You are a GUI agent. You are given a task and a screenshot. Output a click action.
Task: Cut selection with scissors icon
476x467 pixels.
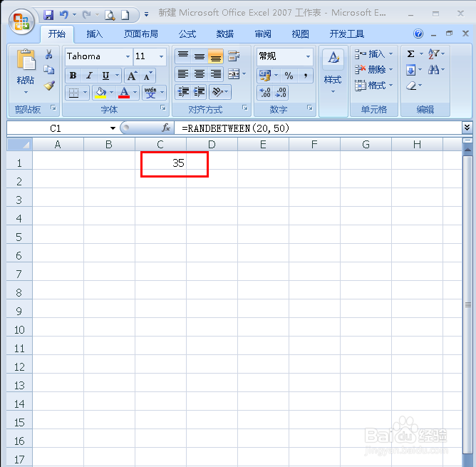click(48, 54)
